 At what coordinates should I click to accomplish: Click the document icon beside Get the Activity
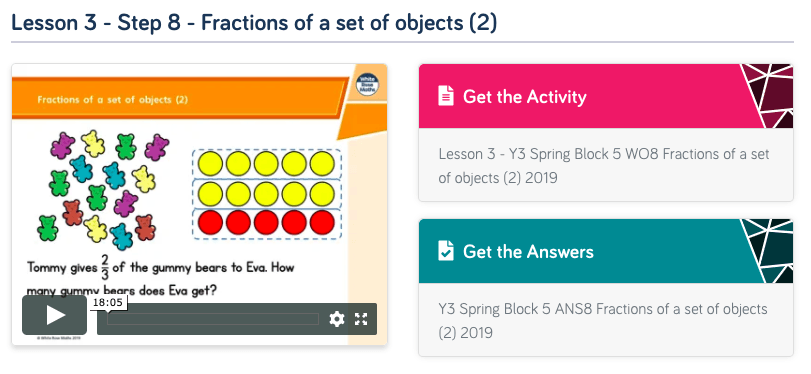point(446,96)
